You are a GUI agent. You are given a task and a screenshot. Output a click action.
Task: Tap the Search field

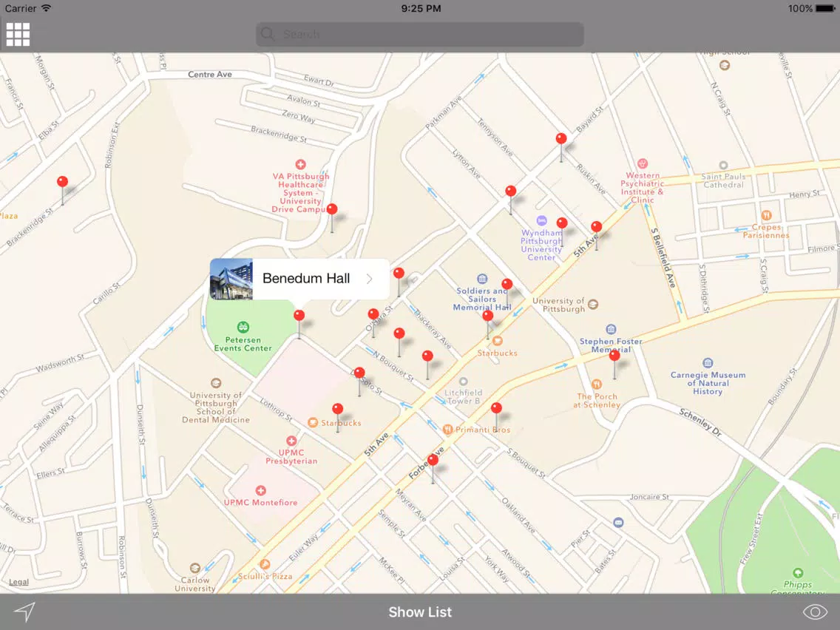pos(419,34)
